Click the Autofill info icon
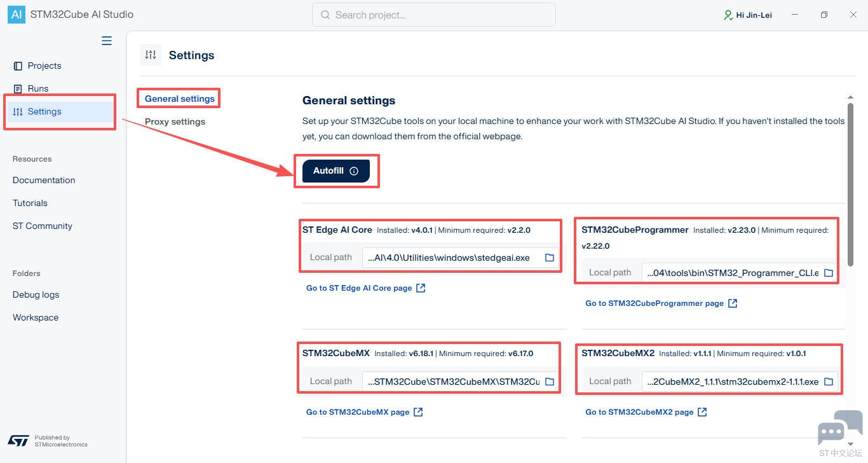 click(354, 171)
